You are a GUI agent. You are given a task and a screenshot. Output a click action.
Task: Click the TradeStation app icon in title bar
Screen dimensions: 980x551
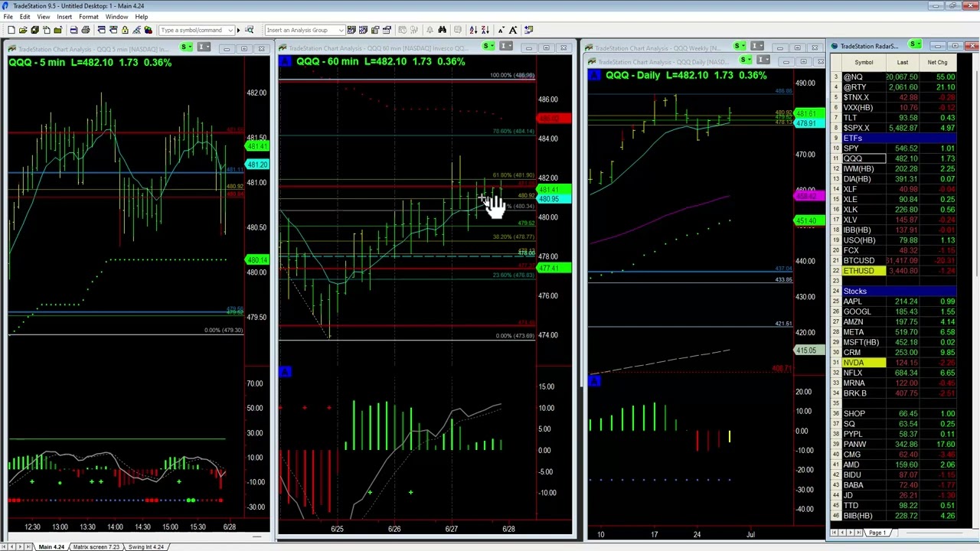click(x=5, y=5)
